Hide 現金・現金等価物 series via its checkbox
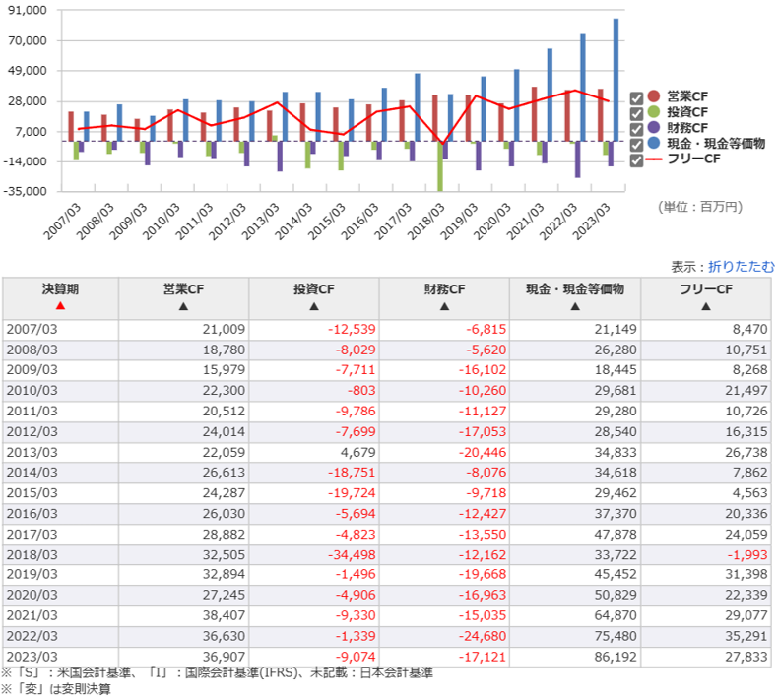This screenshot has width=778, height=700. (636, 143)
